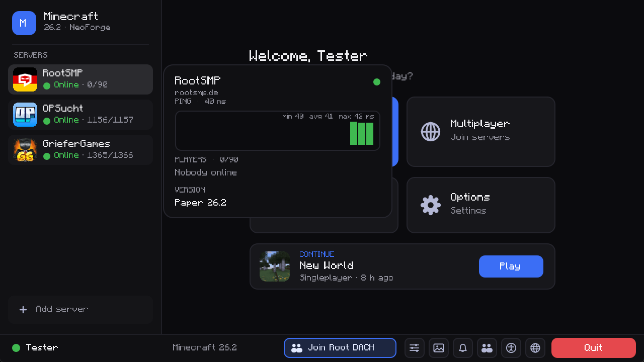Click the "Nobody online" text

point(206,172)
